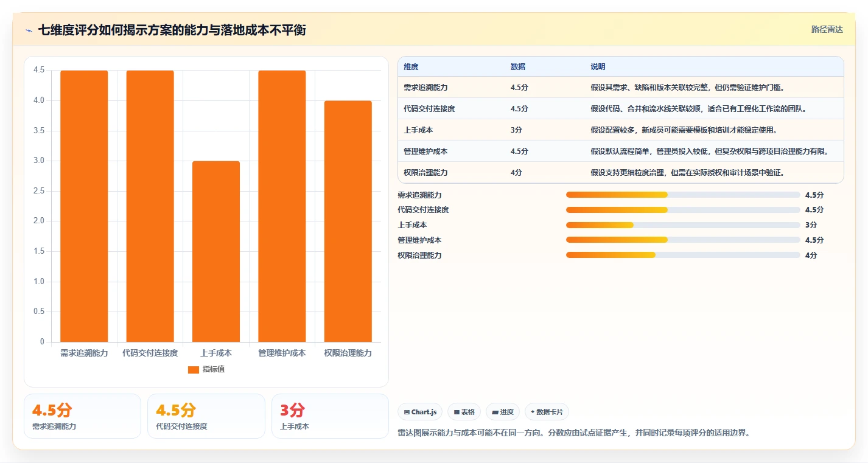
Task: Click the lightning icon beside the title
Action: point(29,30)
